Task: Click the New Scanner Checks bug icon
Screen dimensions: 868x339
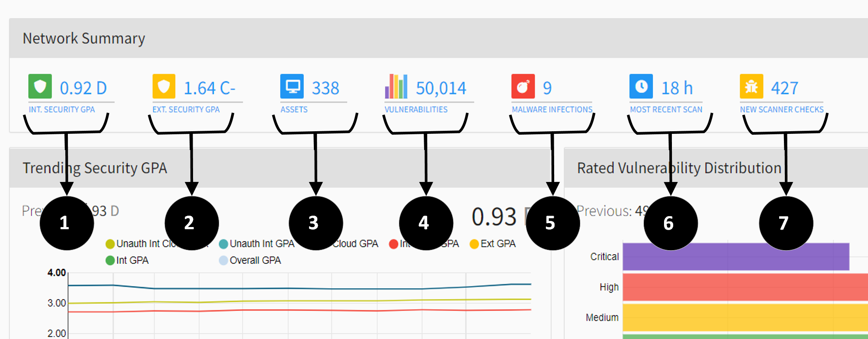Action: (x=752, y=87)
